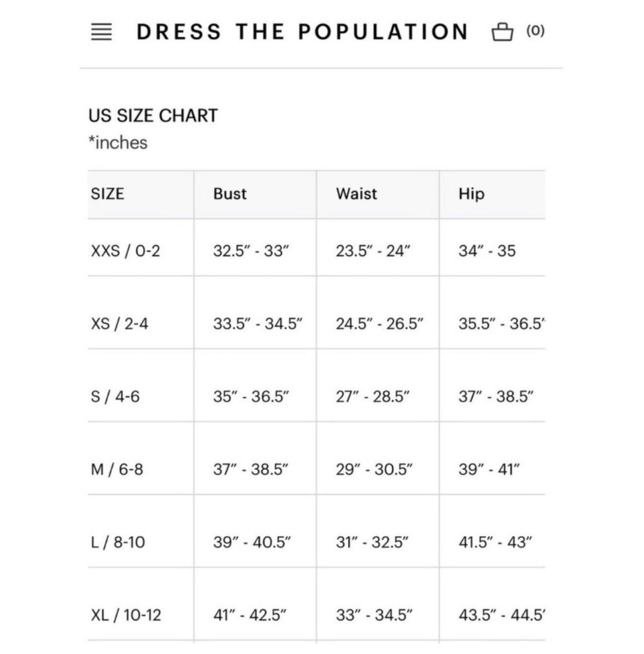Select the SIZE column header
Screen dimensions: 644x654
point(107,194)
